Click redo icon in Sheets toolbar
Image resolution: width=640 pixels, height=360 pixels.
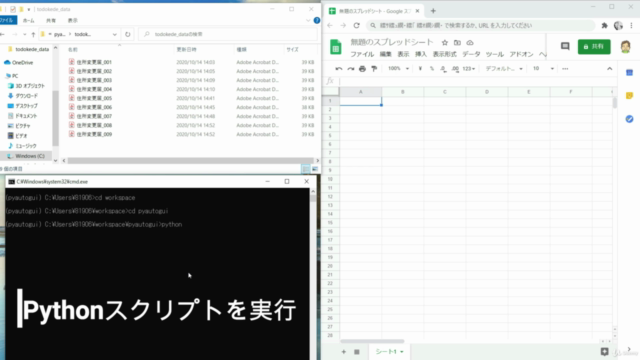click(351, 69)
